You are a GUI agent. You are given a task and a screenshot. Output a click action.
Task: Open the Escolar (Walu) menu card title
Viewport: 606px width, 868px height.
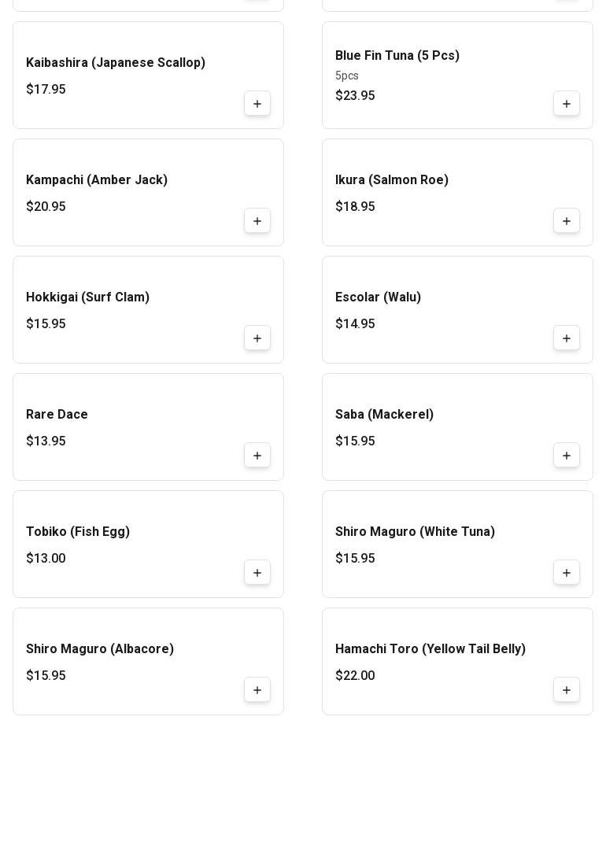378,297
